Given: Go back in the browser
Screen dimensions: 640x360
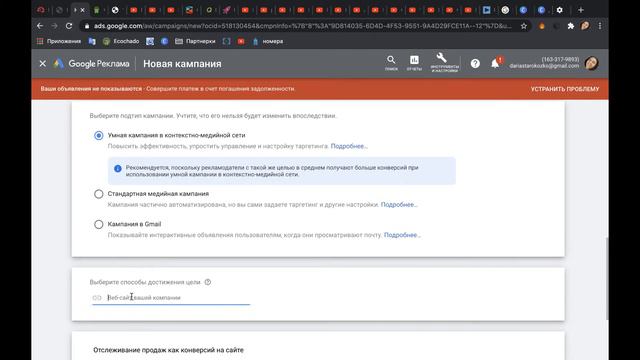Looking at the screenshot, I should click(x=40, y=26).
